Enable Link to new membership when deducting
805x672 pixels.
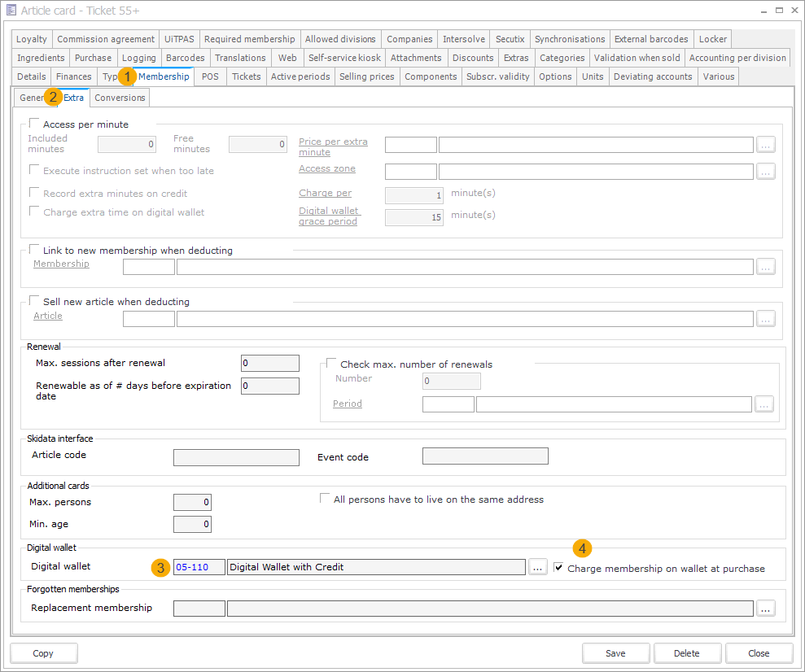(x=34, y=251)
